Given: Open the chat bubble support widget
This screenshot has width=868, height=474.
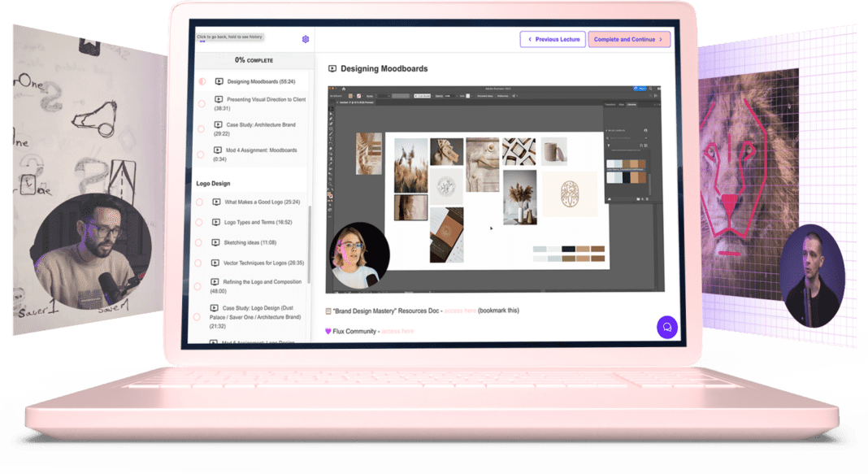Looking at the screenshot, I should point(667,327).
